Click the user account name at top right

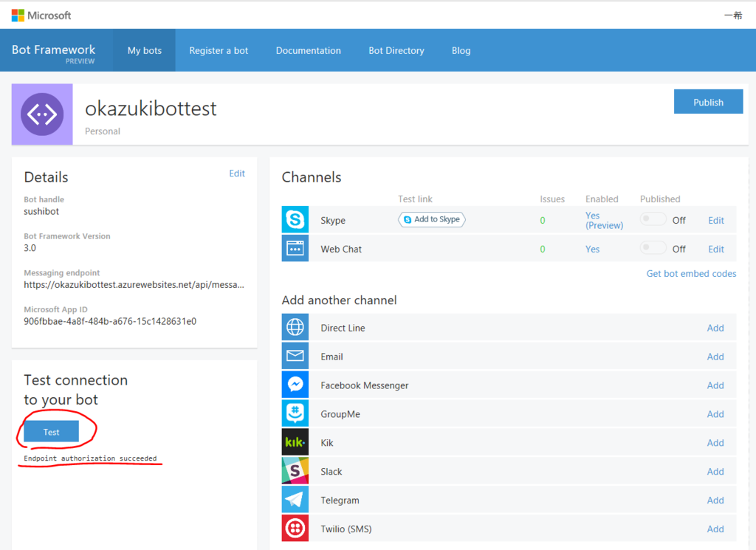[x=733, y=16]
